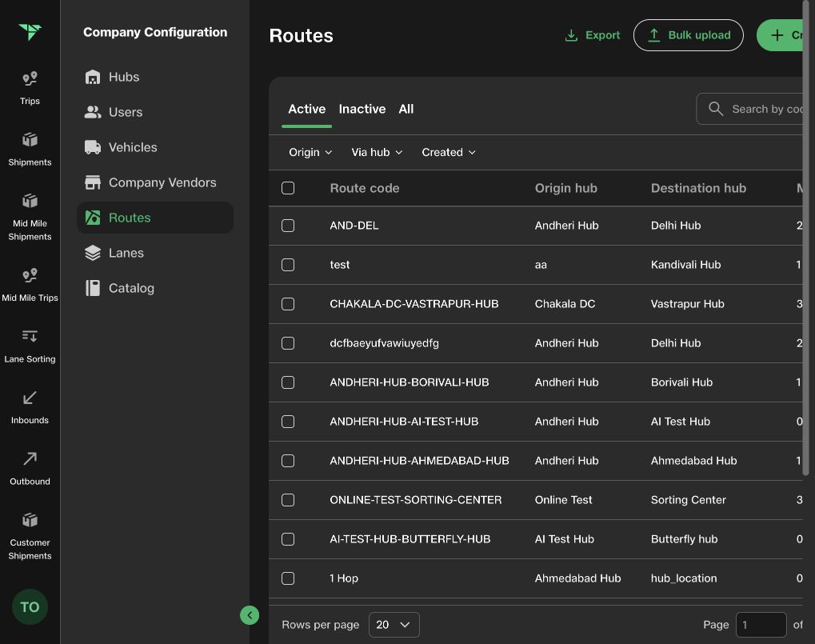Click the Hubs building icon

pyautogui.click(x=93, y=77)
